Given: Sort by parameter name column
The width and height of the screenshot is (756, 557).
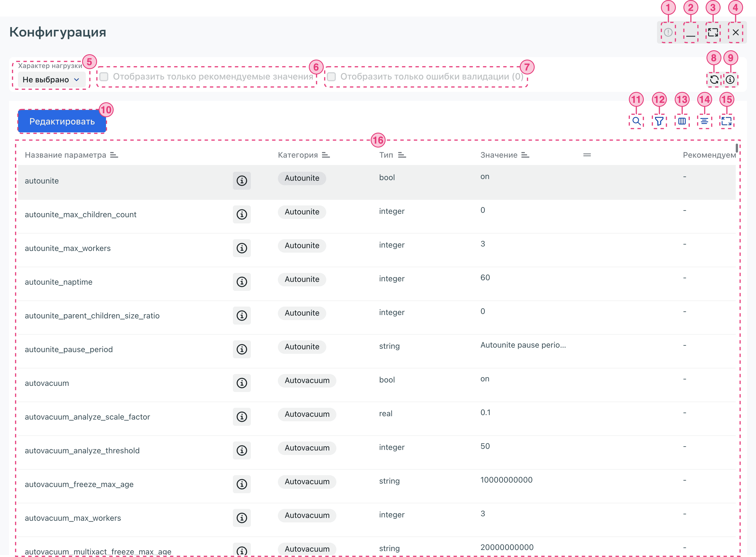Looking at the screenshot, I should pos(114,155).
